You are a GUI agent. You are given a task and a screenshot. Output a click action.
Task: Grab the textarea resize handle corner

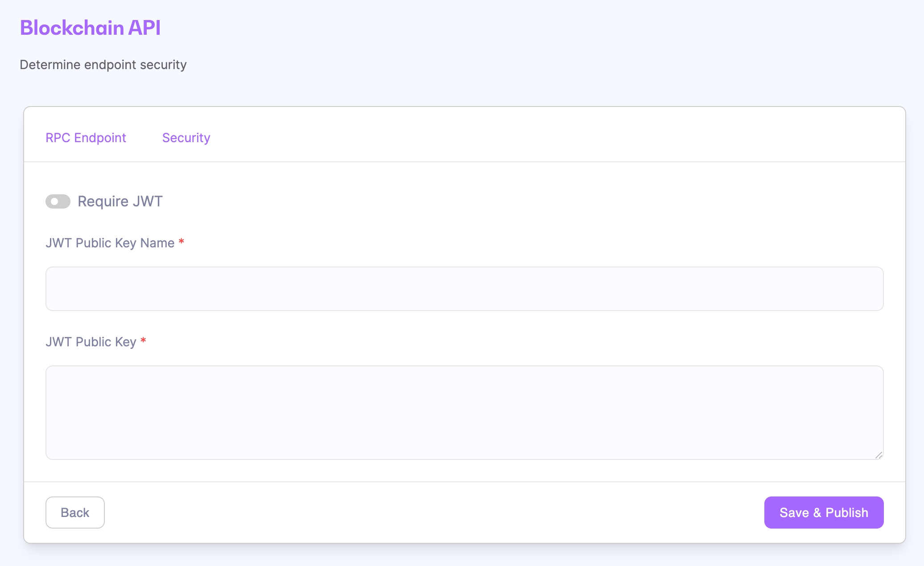tap(879, 455)
